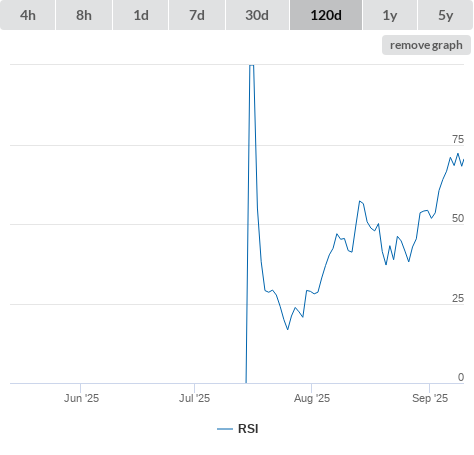
Task: Click the 25 value axis label
Action: [458, 298]
